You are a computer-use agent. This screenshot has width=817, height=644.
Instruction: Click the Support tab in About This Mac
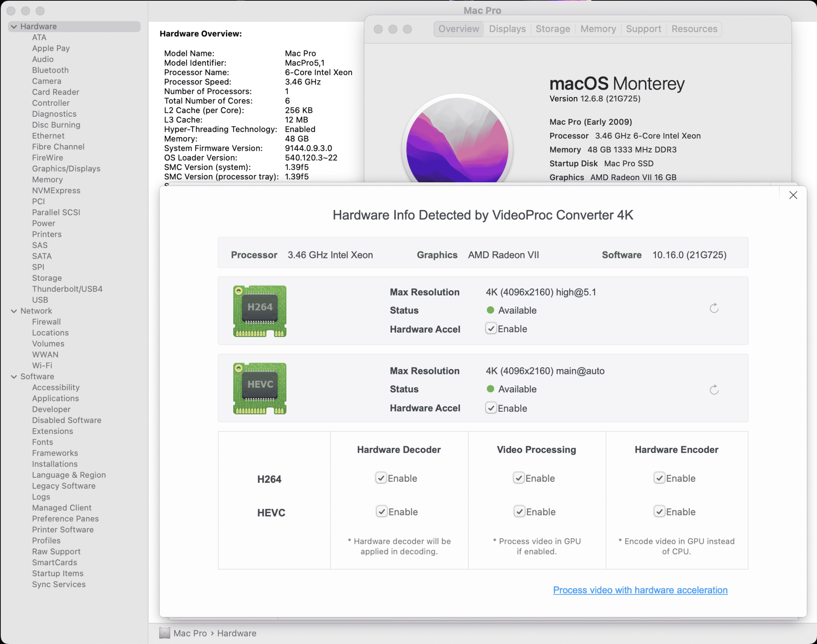[x=643, y=28]
